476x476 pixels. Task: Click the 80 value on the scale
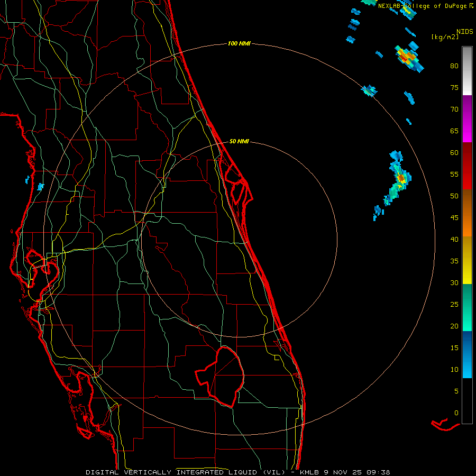(x=454, y=66)
